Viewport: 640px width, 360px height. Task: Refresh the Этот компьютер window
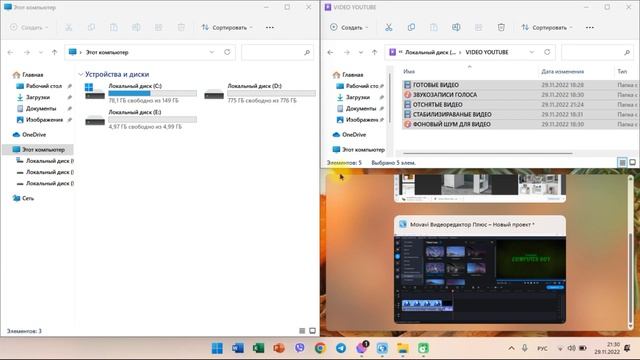pyautogui.click(x=227, y=52)
